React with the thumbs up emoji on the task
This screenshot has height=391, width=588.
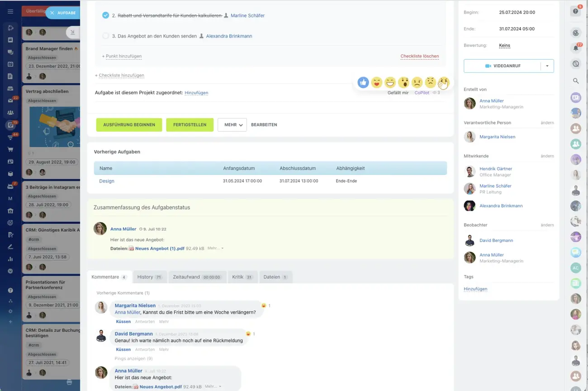pos(363,82)
